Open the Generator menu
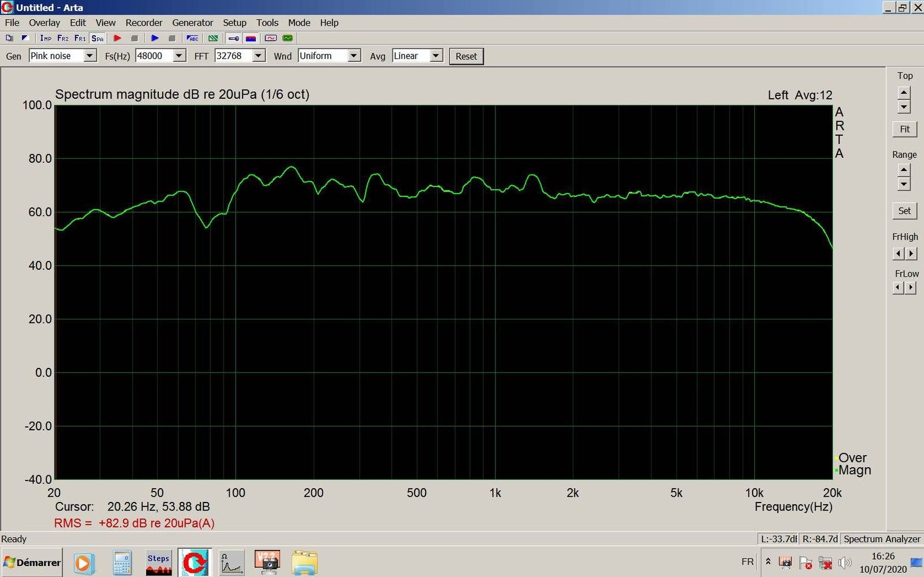The height and width of the screenshot is (577, 924). 192,23
